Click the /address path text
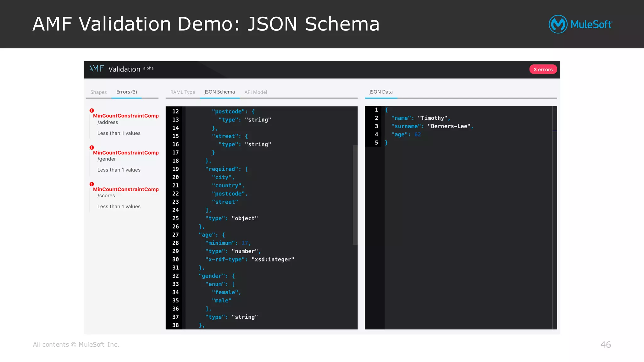 (108, 122)
